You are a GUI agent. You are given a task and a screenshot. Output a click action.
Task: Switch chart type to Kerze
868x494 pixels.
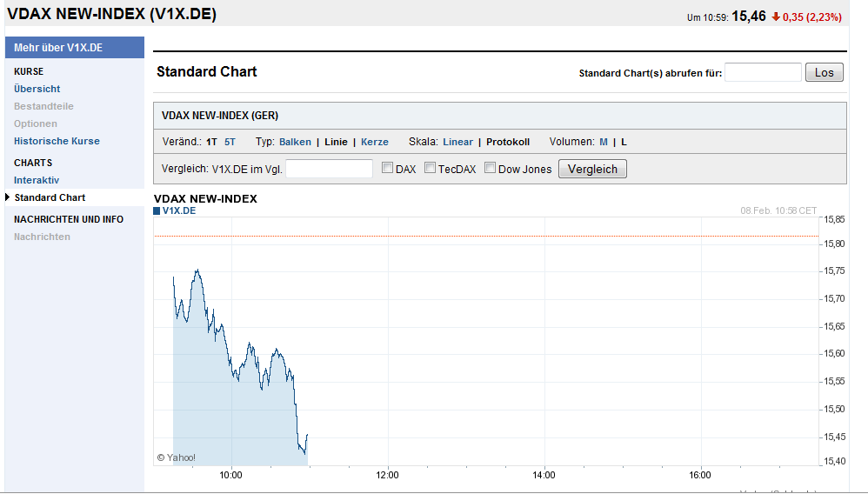click(x=375, y=142)
